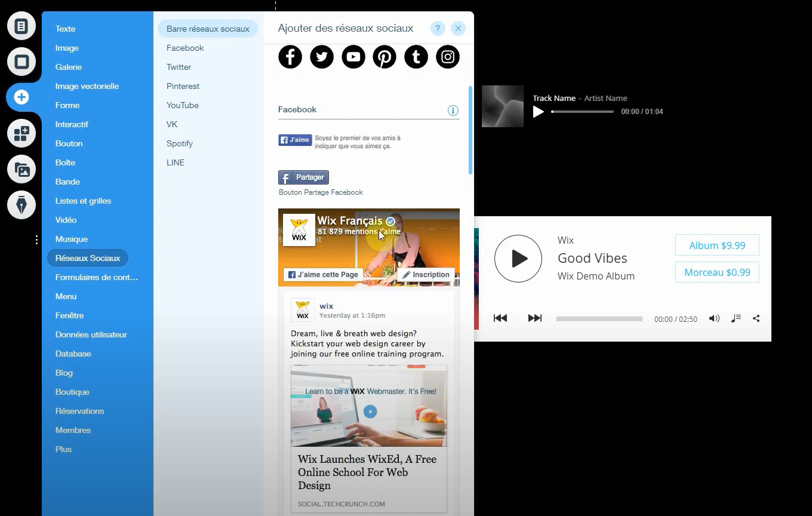Image resolution: width=812 pixels, height=516 pixels.
Task: Select Menu category in add list
Action: coord(66,296)
